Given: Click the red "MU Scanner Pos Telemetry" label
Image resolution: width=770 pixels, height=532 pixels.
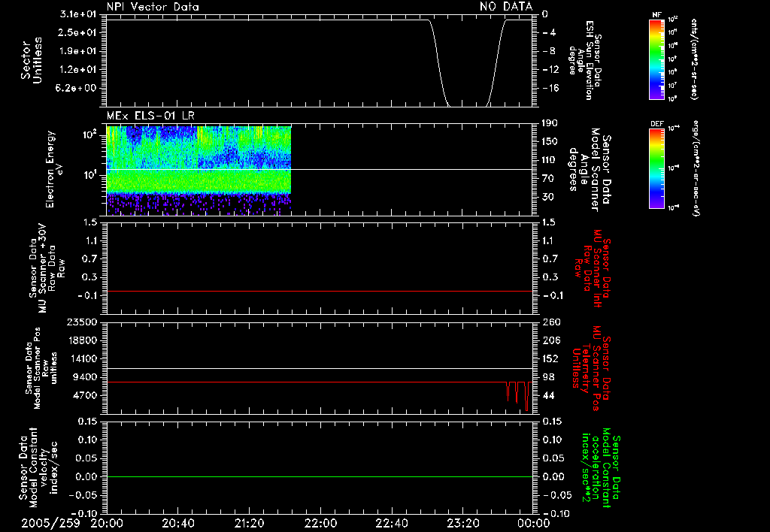Looking at the screenshot, I should click(591, 369).
